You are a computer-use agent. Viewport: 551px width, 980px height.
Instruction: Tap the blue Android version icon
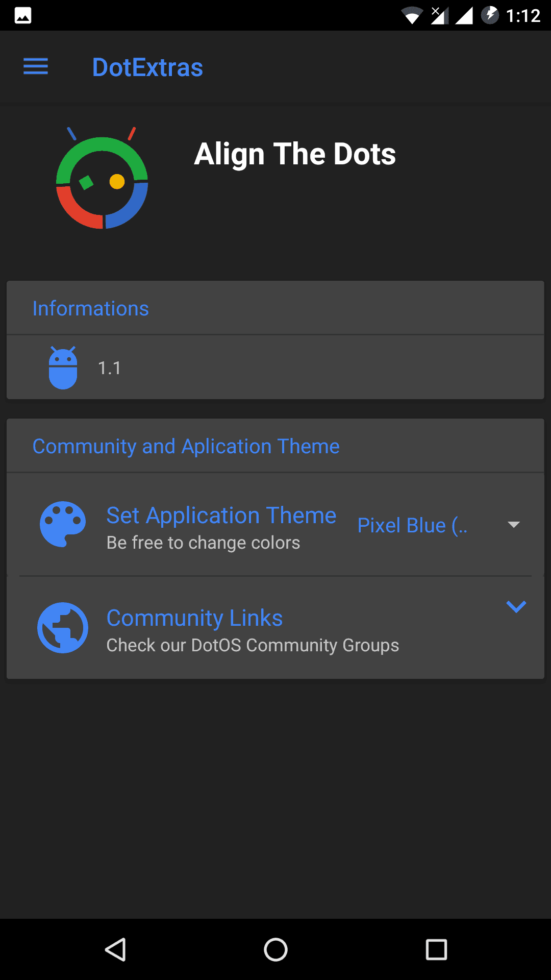pos(63,367)
